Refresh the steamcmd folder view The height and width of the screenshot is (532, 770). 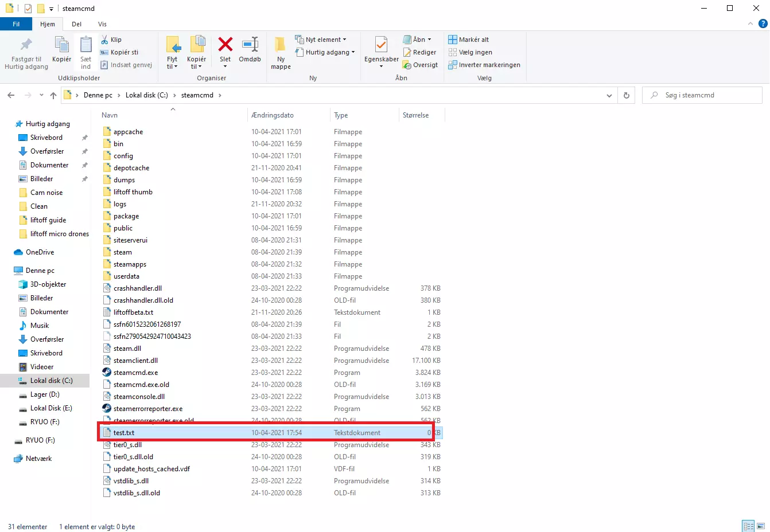tap(627, 95)
